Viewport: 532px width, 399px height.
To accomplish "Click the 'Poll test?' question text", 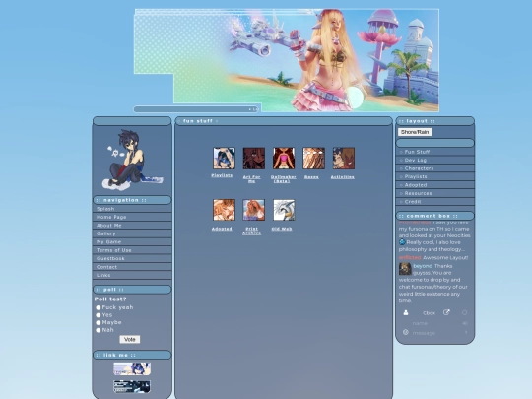I will [x=110, y=299].
